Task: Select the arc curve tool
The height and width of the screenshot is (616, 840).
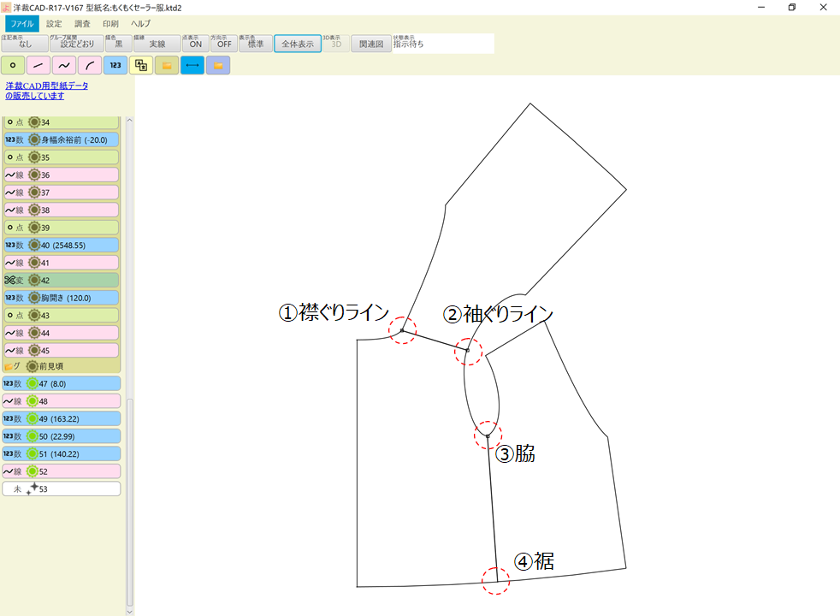Action: tap(89, 65)
